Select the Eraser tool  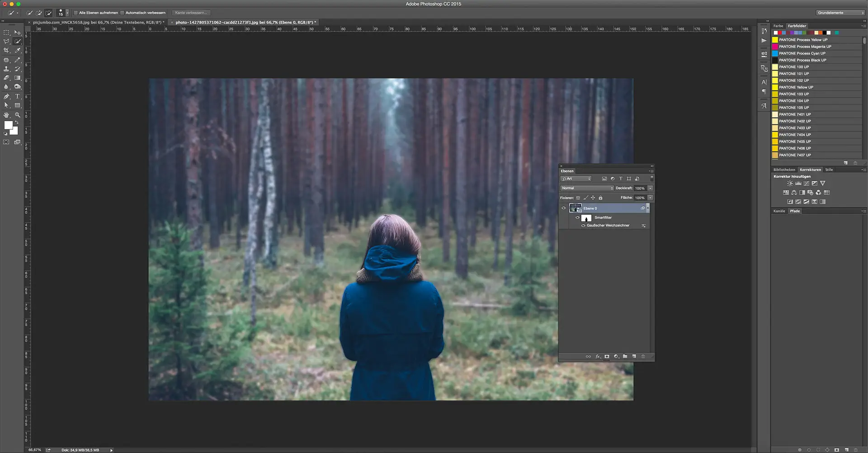7,77
